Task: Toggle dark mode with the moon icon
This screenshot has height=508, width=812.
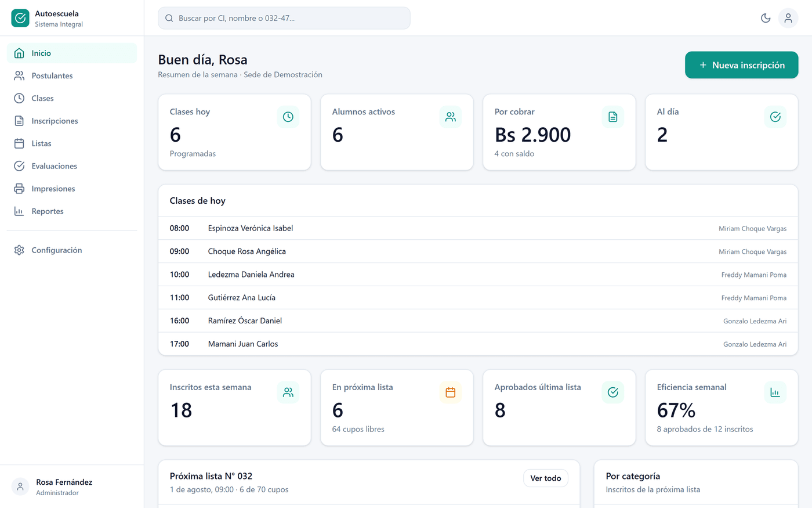Action: [x=766, y=18]
